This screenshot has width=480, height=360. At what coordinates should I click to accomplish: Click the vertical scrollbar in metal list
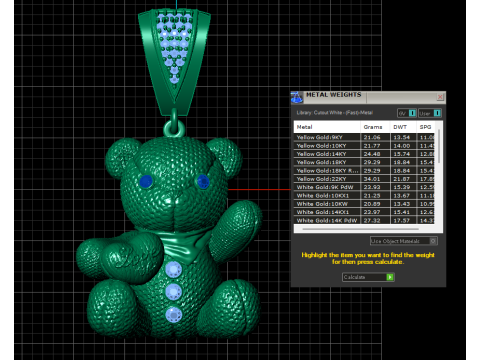point(439,147)
